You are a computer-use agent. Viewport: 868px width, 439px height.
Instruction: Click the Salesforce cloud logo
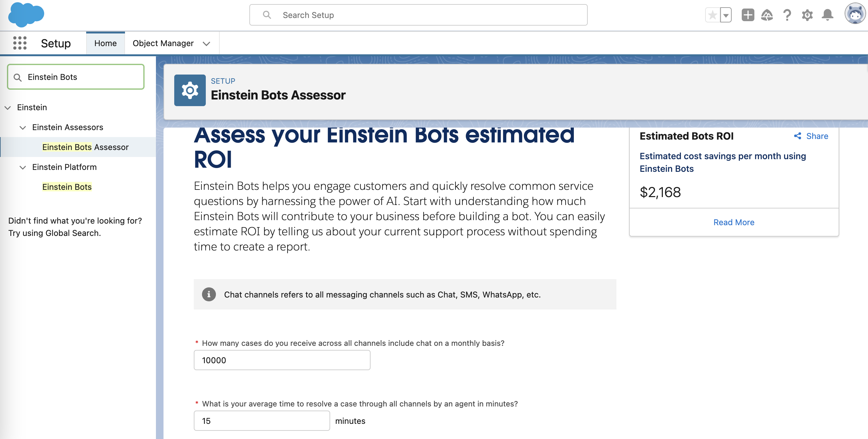(26, 15)
